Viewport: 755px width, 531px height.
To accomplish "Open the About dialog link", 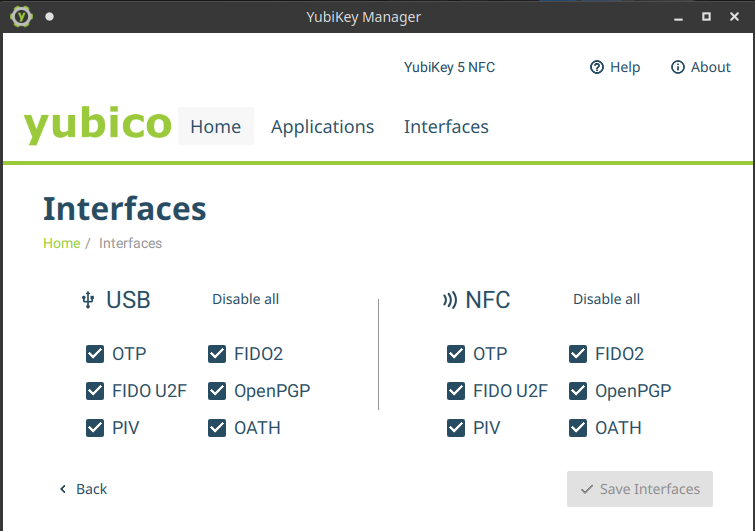I will pos(701,67).
